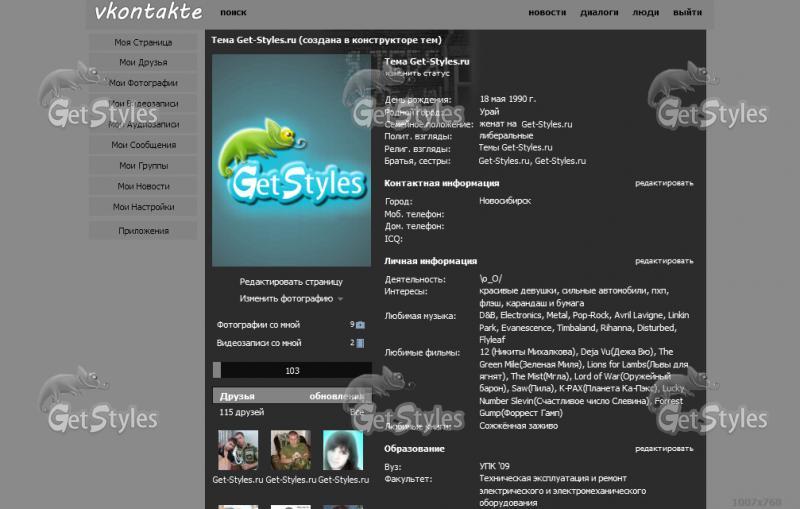Click the 103 rating progress bar
Screen dimensions: 800x509
pyautogui.click(x=292, y=370)
